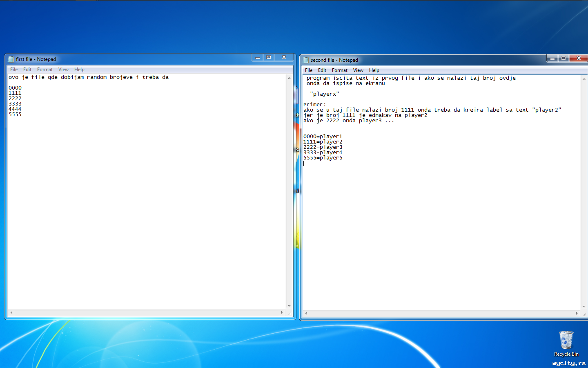This screenshot has height=368, width=588.
Task: Click the Notepad icon in first file title bar
Action: [x=11, y=59]
